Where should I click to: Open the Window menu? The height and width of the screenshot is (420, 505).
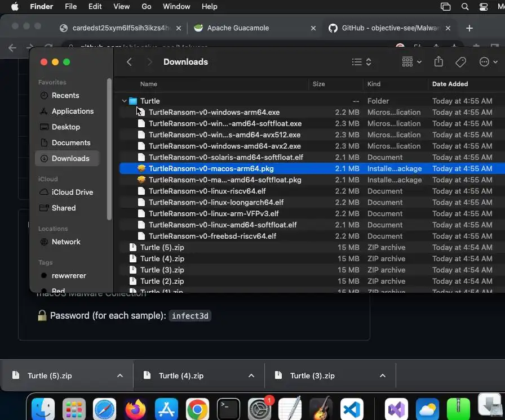176,6
